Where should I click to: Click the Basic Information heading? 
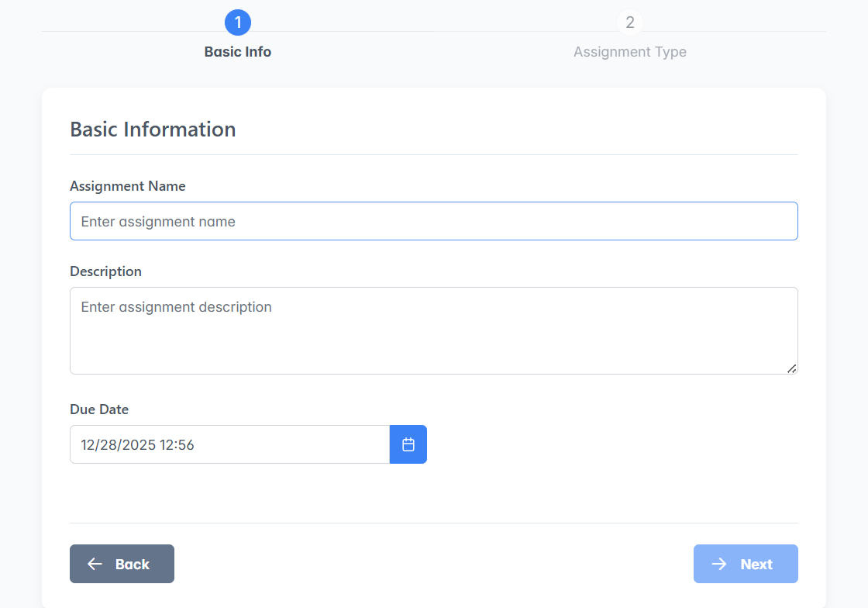click(x=153, y=129)
